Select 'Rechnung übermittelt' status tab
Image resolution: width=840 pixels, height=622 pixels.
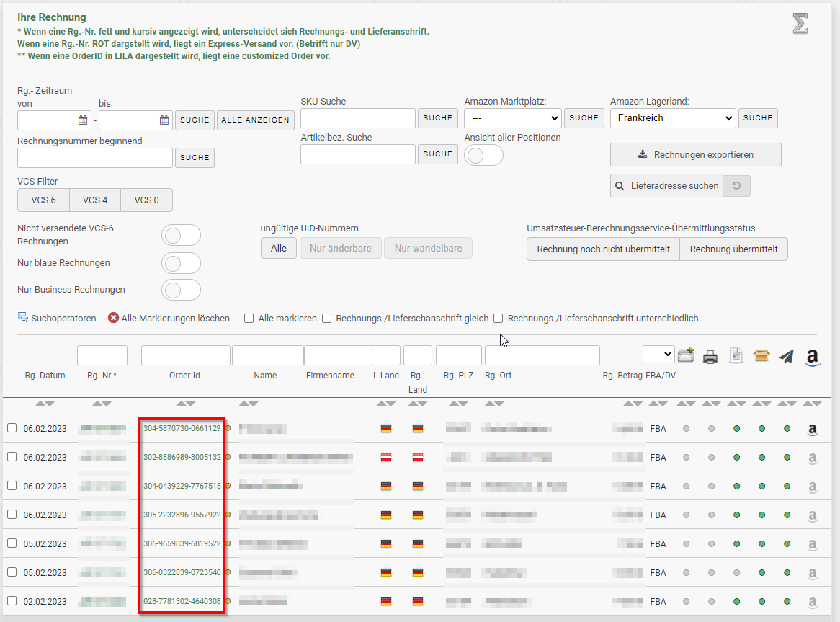pyautogui.click(x=733, y=249)
